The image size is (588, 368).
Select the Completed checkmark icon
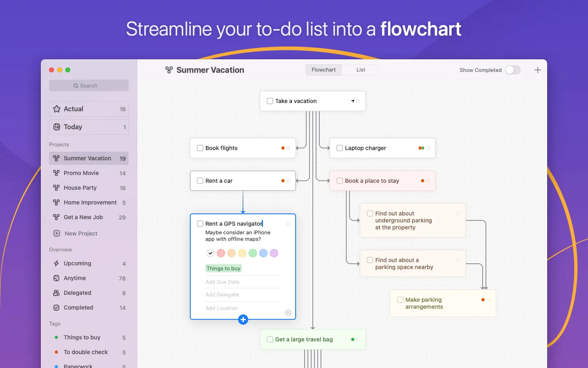(x=56, y=307)
